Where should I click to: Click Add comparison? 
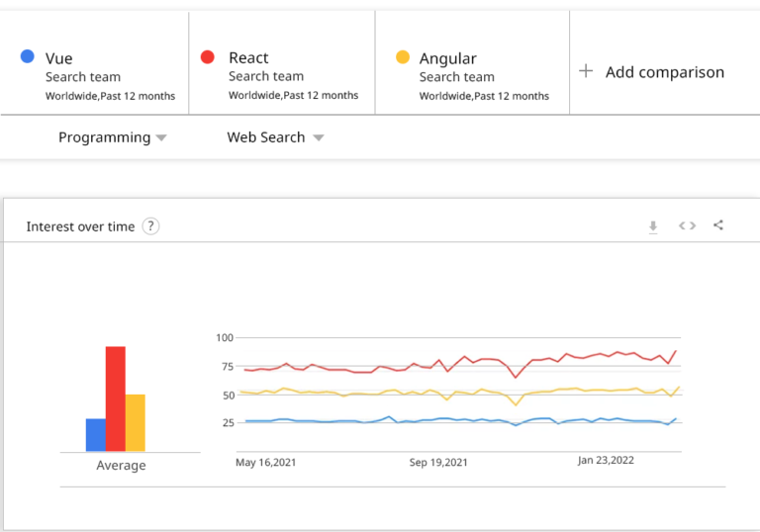664,72
